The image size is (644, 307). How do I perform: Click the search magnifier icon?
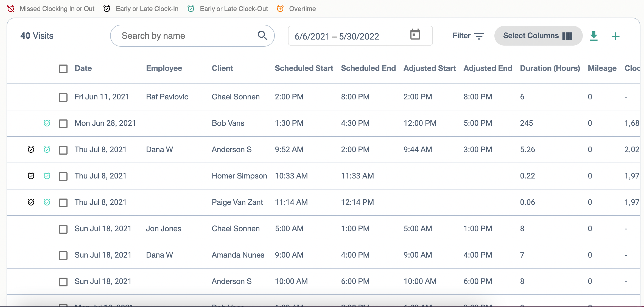click(262, 35)
